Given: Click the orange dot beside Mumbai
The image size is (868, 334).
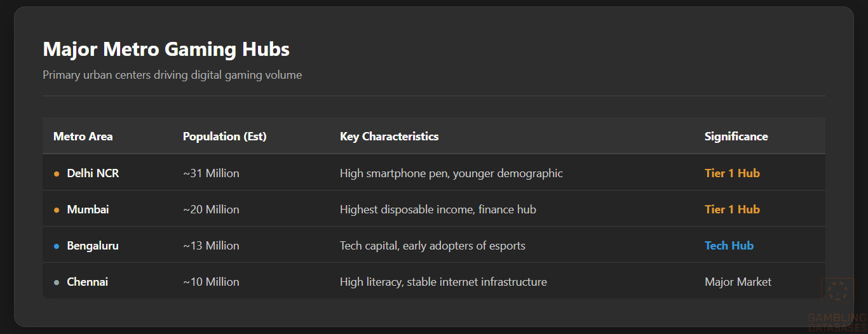Looking at the screenshot, I should pos(57,210).
